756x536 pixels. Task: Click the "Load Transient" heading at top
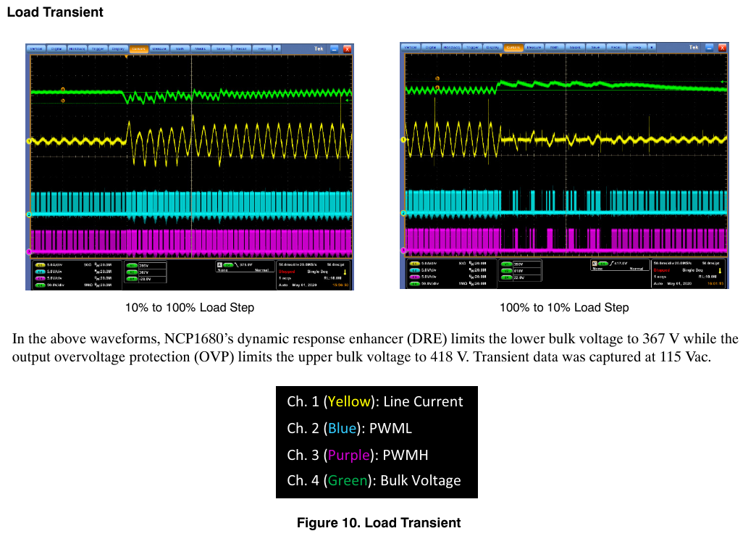pos(55,12)
